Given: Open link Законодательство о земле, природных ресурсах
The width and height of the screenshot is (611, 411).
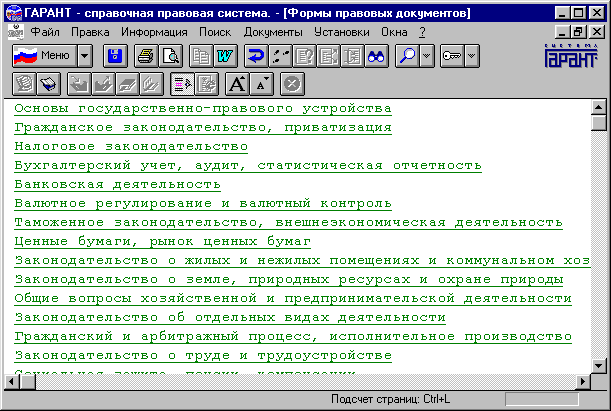Looking at the screenshot, I should (x=289, y=280).
